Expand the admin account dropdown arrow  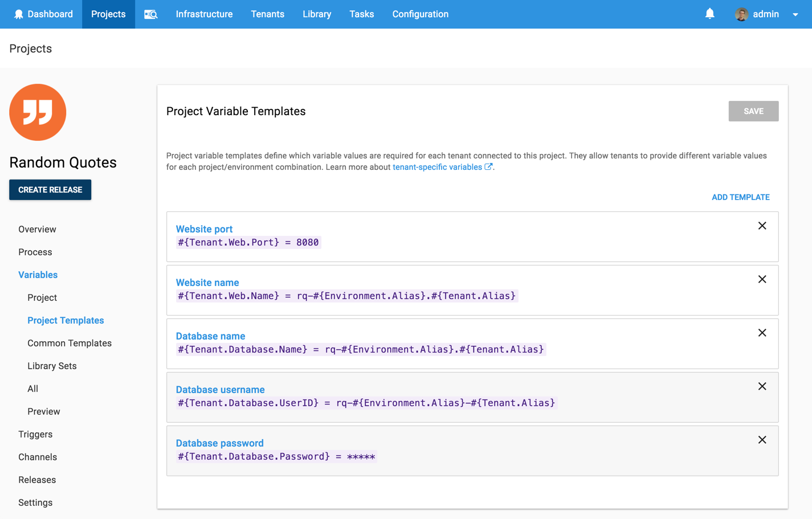(x=796, y=14)
